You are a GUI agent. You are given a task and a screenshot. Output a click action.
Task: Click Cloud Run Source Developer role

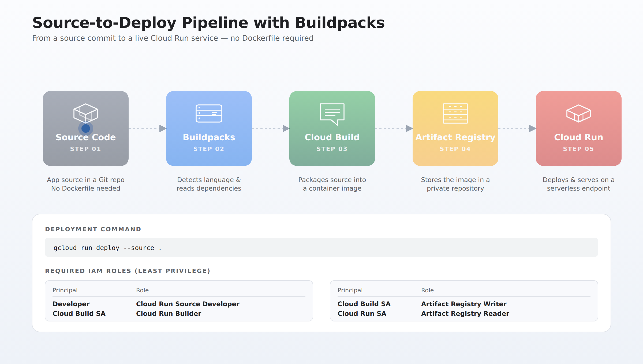[x=188, y=304]
